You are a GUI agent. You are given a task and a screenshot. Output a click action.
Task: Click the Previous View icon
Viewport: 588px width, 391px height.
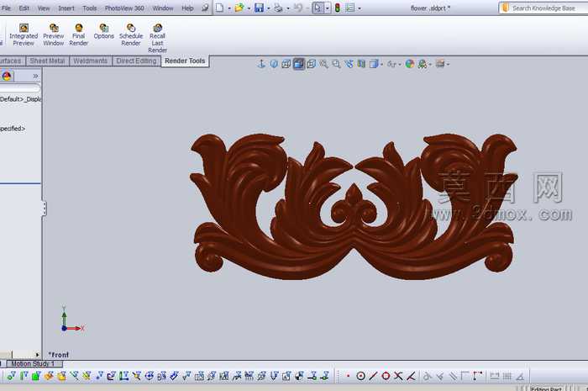point(349,64)
